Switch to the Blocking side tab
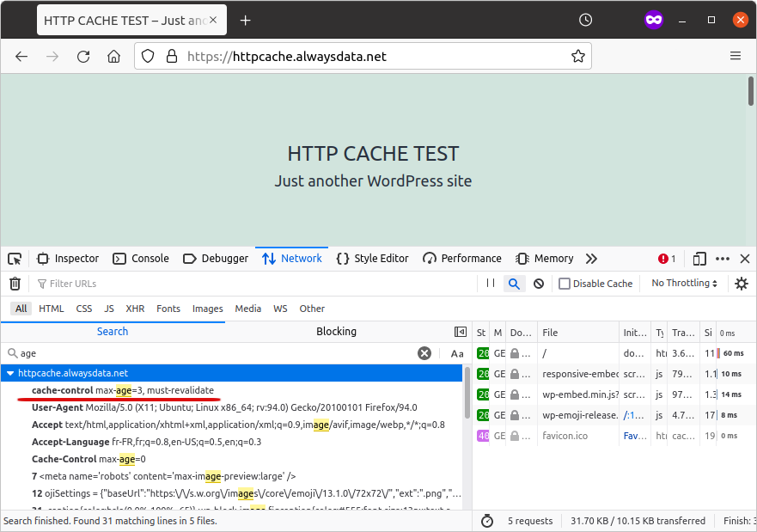Screen dimensions: 757x532 (337, 332)
